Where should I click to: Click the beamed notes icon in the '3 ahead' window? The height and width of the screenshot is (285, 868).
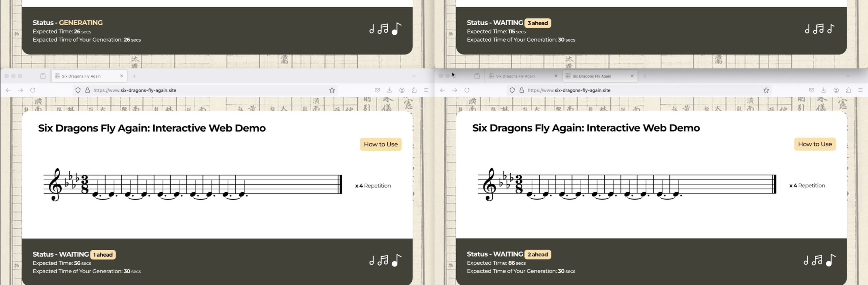(818, 29)
